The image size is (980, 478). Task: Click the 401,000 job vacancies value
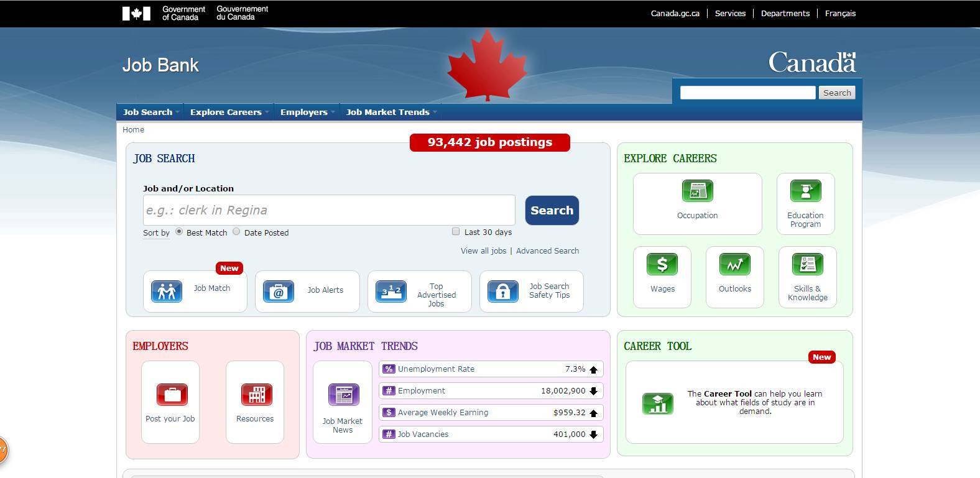[570, 434]
